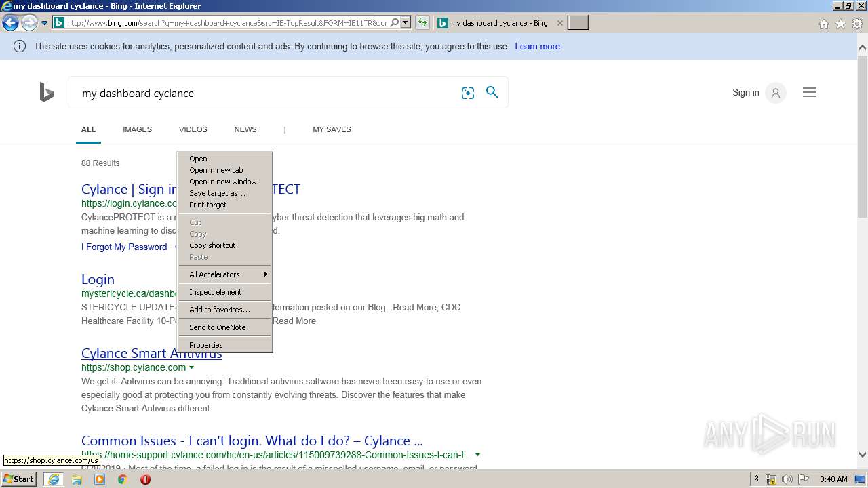Click the 3:40 AM system clock

point(833,479)
